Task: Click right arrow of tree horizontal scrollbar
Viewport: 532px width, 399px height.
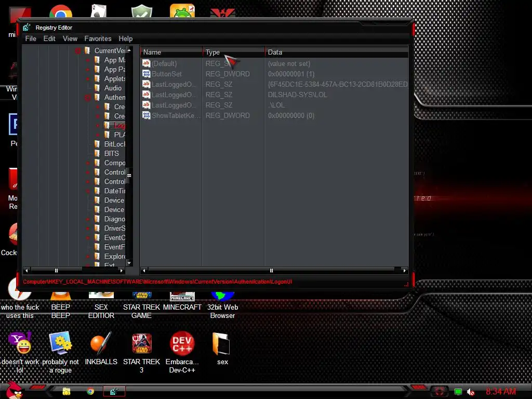Action: pos(121,270)
